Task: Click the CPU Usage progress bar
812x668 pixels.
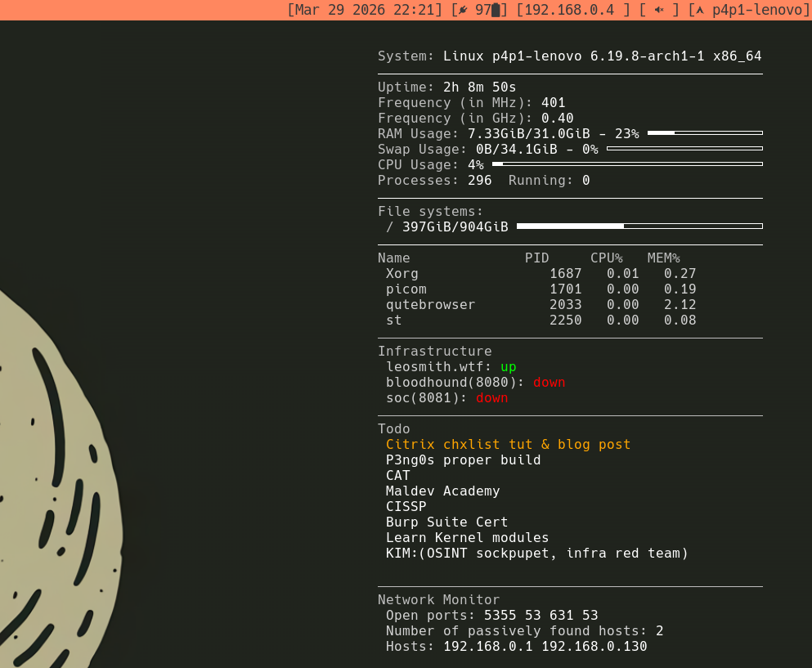Action: (x=627, y=164)
